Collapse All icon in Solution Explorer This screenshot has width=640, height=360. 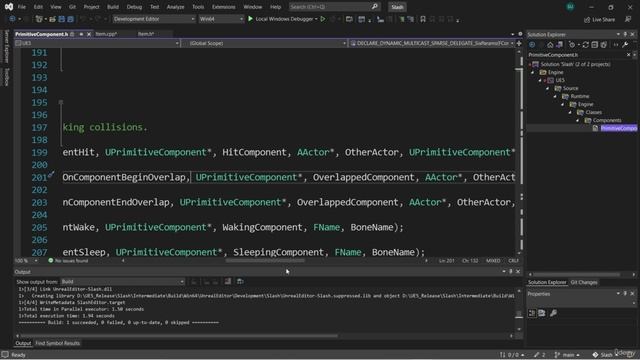click(x=595, y=44)
